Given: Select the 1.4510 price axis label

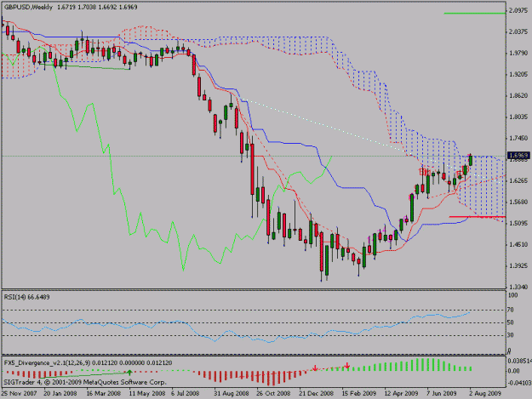Looking at the screenshot, I should 518,244.
